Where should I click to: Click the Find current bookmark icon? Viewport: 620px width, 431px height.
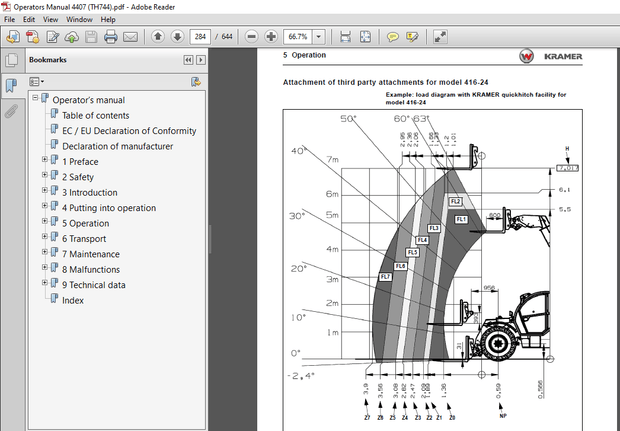point(196,82)
